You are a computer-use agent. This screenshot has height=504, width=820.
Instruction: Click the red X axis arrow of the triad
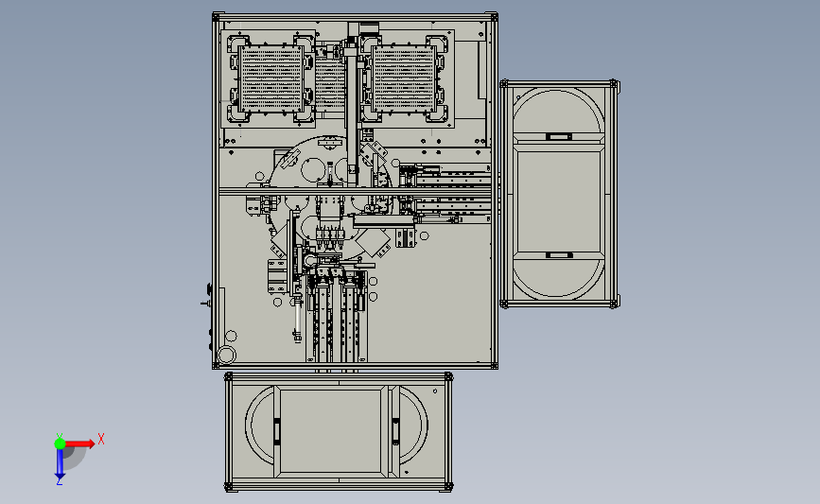coord(79,443)
